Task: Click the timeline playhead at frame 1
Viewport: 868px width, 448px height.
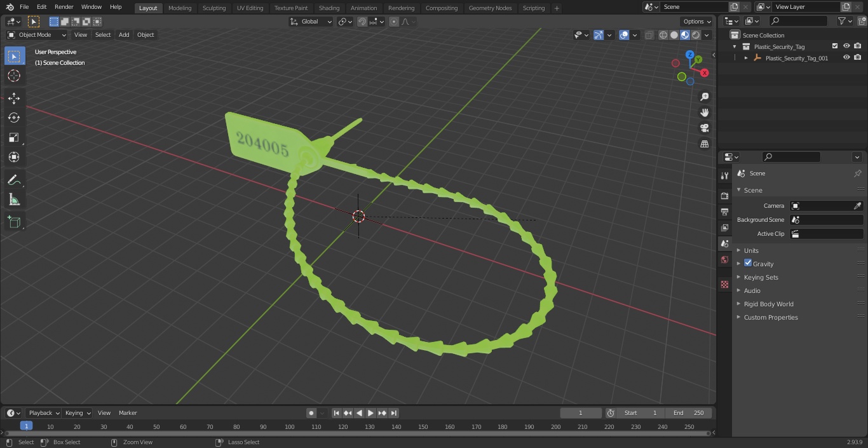Action: (x=26, y=426)
